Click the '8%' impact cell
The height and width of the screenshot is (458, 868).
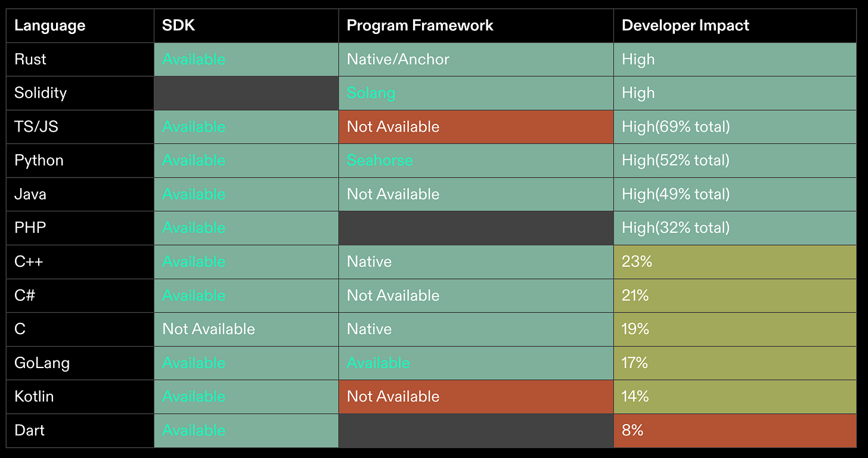(735, 431)
